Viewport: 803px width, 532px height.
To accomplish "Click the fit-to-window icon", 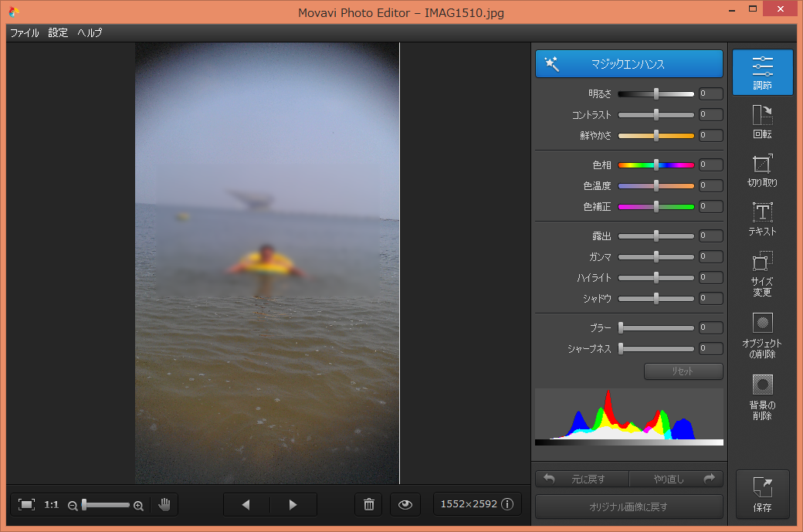I will click(x=26, y=505).
